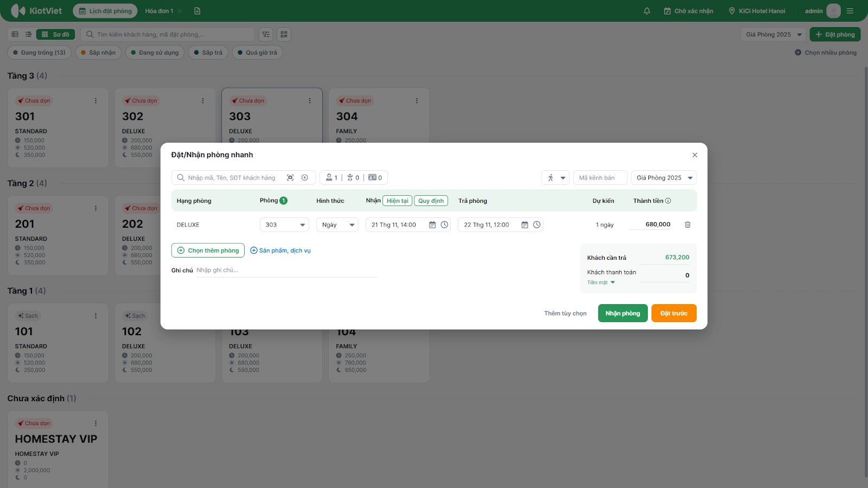The width and height of the screenshot is (868, 488).
Task: Open the three-dot menu on HOMESTAY VIP
Action: (x=95, y=423)
